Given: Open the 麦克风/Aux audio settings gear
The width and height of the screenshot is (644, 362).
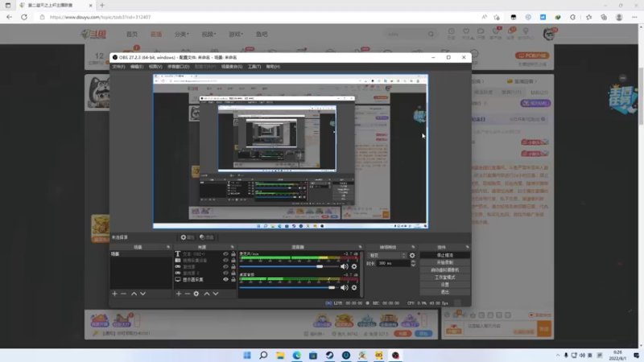Looking at the screenshot, I should tap(354, 266).
